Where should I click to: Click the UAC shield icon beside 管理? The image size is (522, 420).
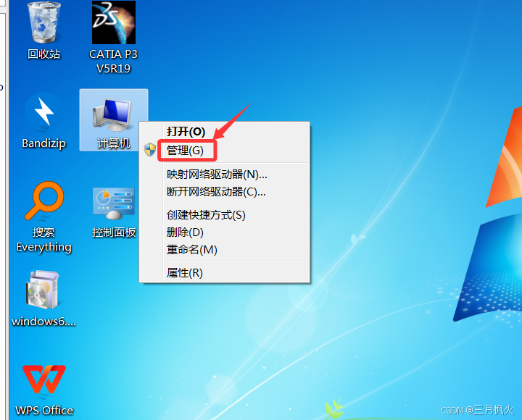(150, 150)
